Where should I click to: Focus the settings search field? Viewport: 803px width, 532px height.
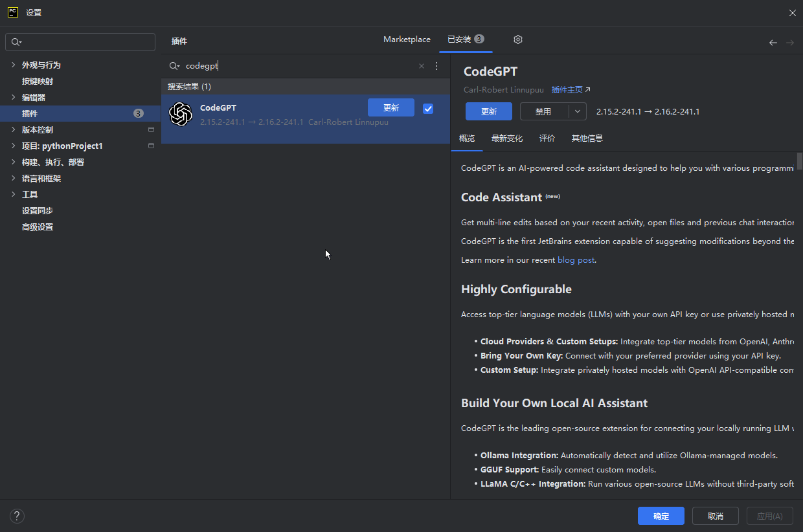pyautogui.click(x=80, y=42)
